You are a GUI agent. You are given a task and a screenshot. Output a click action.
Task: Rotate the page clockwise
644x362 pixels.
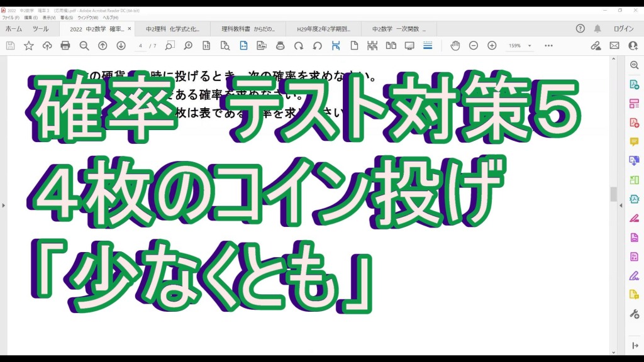click(299, 46)
